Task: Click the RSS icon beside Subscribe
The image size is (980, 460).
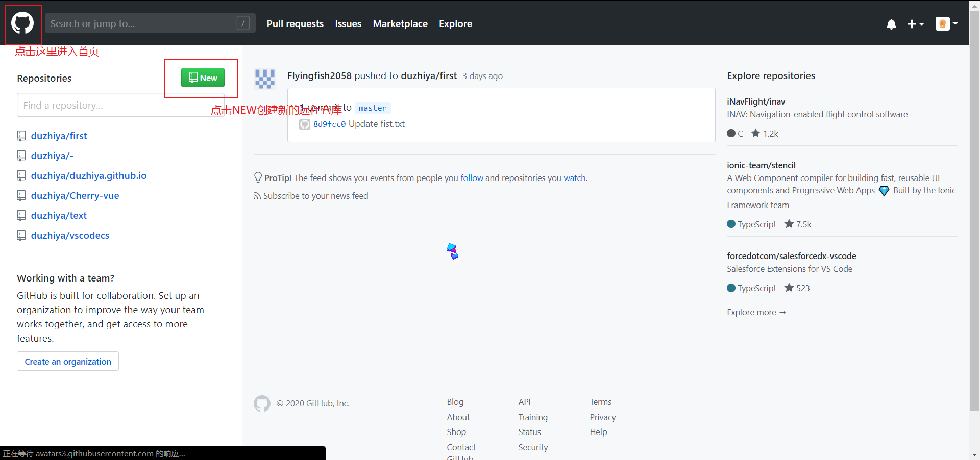Action: tap(257, 196)
